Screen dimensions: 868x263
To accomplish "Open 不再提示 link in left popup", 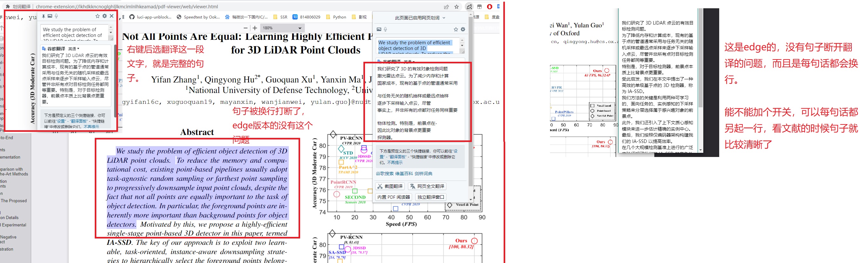I will click(x=91, y=127).
